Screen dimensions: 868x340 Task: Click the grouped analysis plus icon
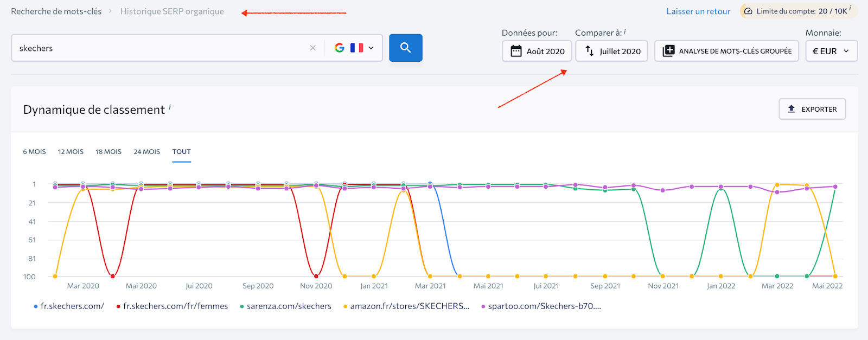[x=668, y=51]
